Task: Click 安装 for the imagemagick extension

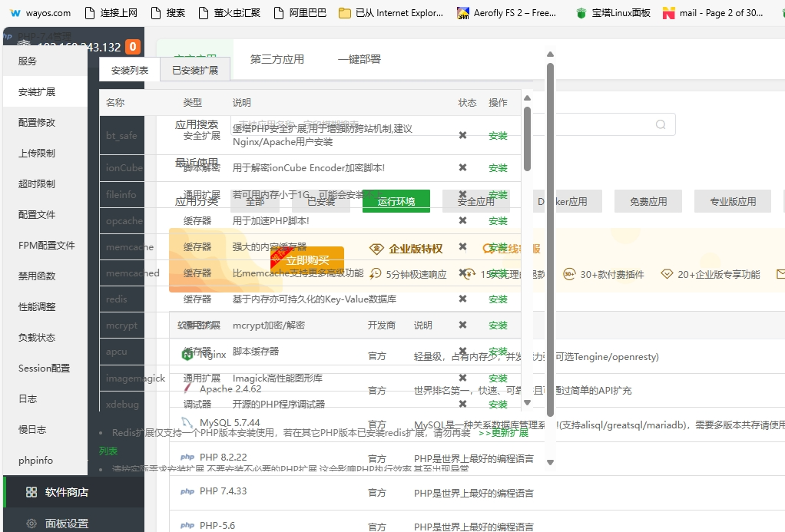Action: pyautogui.click(x=498, y=378)
